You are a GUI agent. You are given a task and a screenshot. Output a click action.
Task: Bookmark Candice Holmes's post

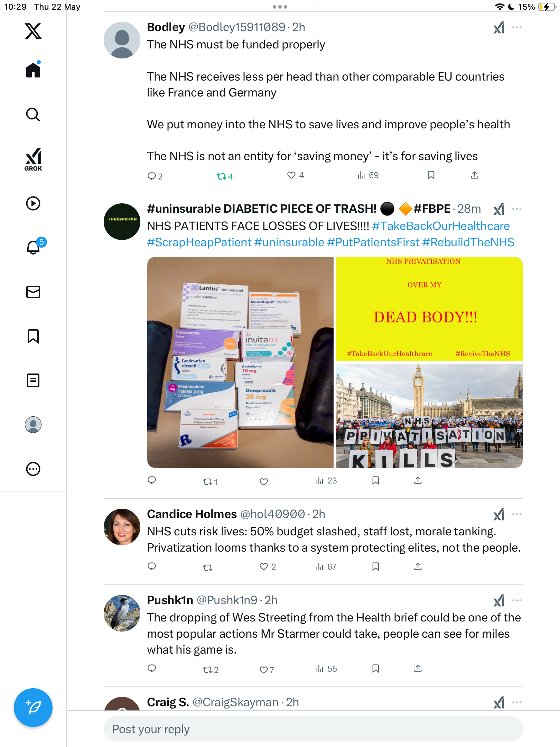tap(376, 566)
